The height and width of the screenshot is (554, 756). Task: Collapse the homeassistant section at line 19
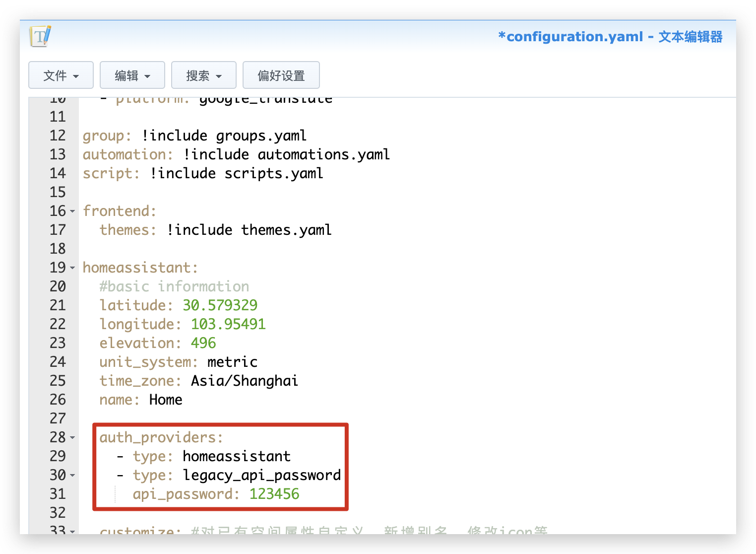(x=72, y=268)
